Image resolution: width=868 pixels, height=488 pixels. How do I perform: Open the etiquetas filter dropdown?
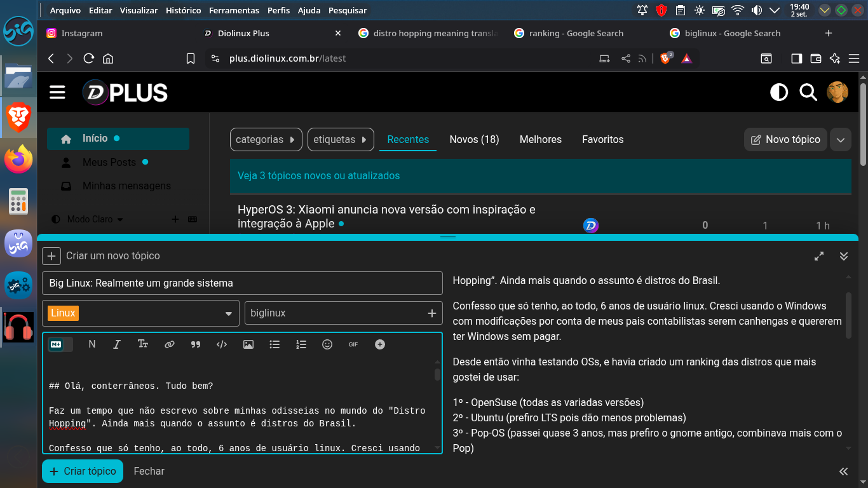click(x=341, y=140)
